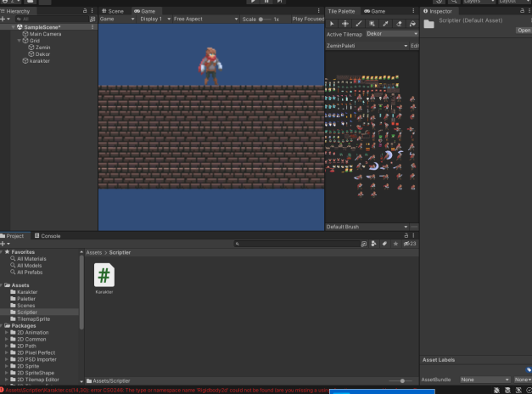Choose the Tile Palette move tool
This screenshot has width=532, height=394.
click(345, 24)
